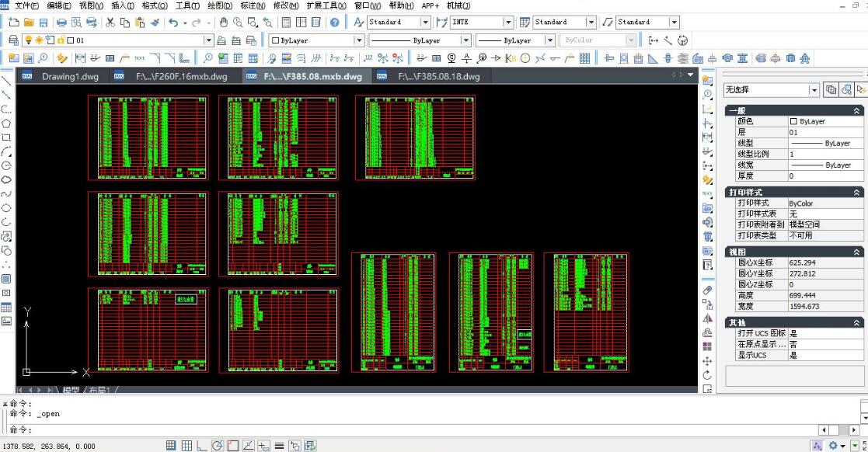Screen dimensions: 868x452
Task: Open the layer 01 dropdown list
Action: pos(208,40)
